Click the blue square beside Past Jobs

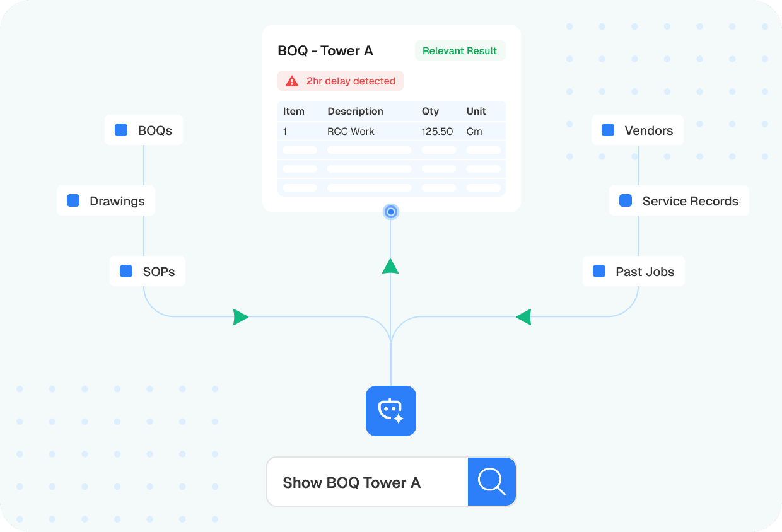tap(599, 271)
